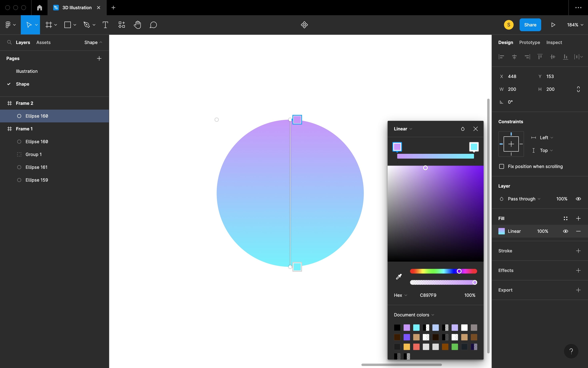588x368 pixels.
Task: Open the Frame tool
Action: pos(49,25)
